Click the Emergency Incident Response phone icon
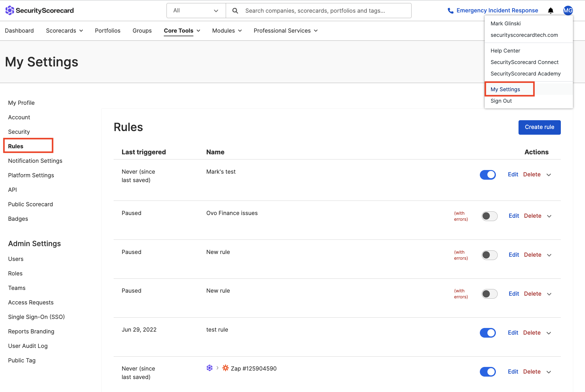The width and height of the screenshot is (585, 392). (451, 11)
